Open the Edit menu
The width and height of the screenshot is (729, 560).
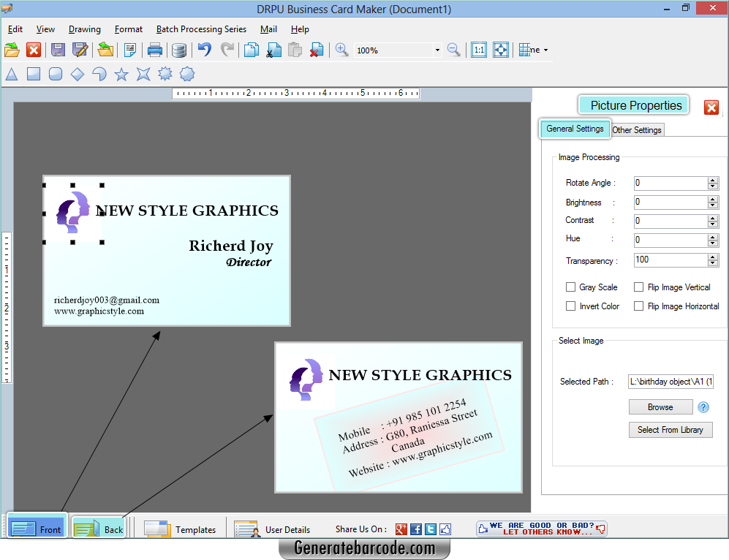15,29
